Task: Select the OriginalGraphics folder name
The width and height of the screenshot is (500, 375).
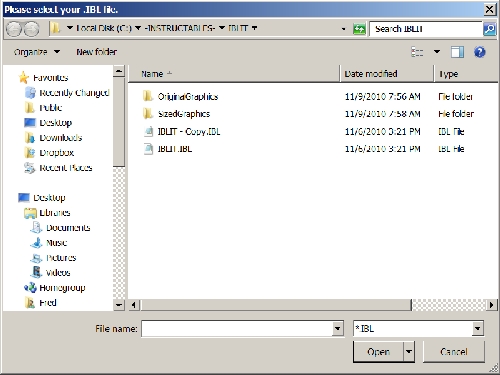Action: click(188, 97)
